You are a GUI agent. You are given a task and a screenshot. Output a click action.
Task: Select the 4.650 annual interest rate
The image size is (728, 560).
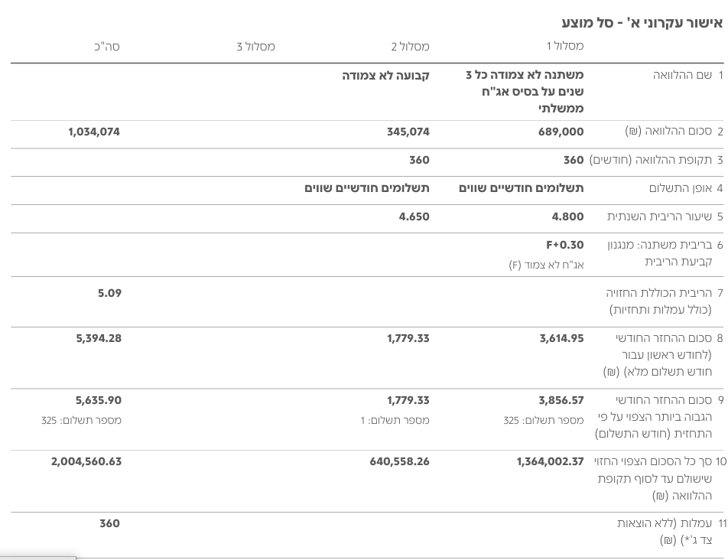414,217
